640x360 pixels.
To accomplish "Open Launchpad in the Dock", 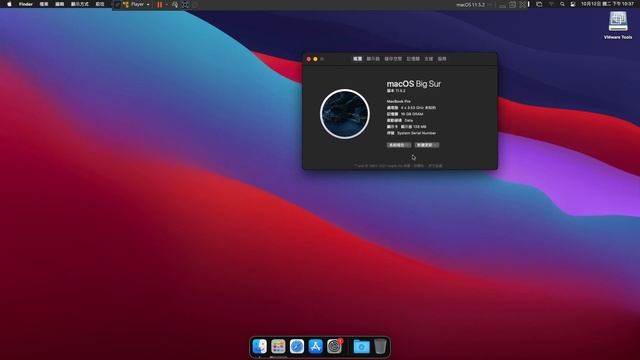I will 278,347.
